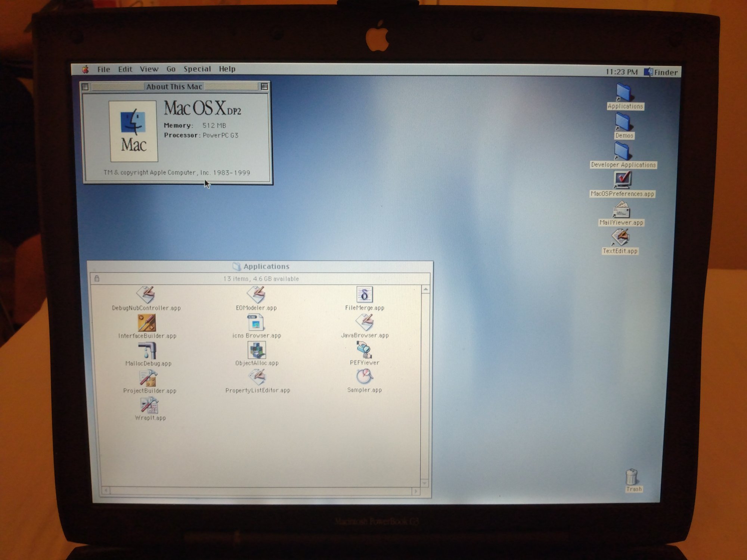Select the Developer Applications desktop folder
The height and width of the screenshot is (560, 747).
click(623, 151)
